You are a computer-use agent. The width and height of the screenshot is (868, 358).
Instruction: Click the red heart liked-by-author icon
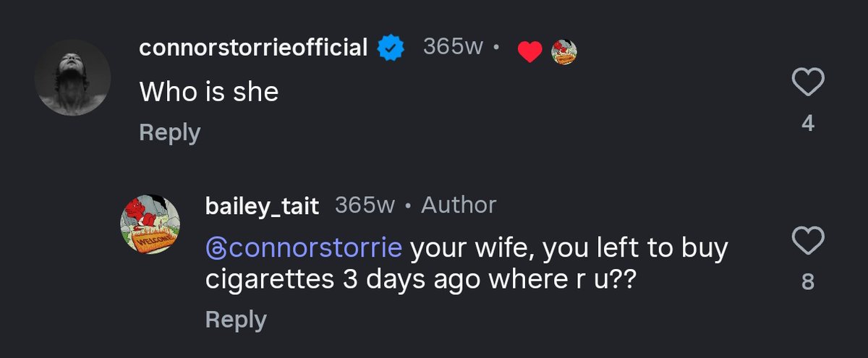coord(529,51)
